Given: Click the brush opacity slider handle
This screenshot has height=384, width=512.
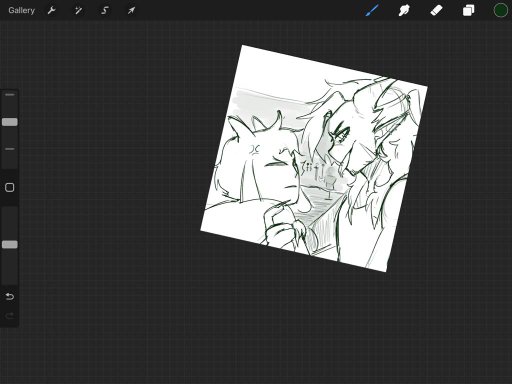Looking at the screenshot, I should click(x=10, y=245).
